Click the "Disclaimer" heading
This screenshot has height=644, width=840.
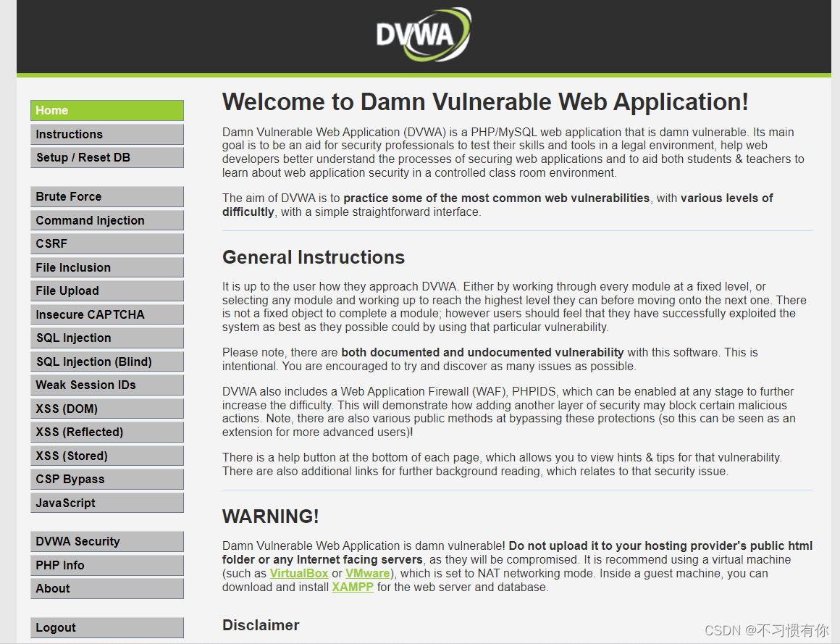point(261,625)
